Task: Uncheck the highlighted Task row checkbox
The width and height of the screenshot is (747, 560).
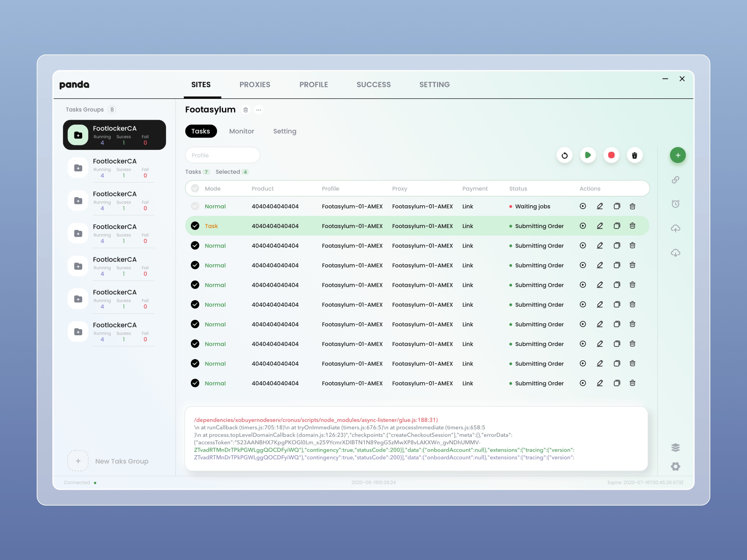Action: [x=195, y=226]
